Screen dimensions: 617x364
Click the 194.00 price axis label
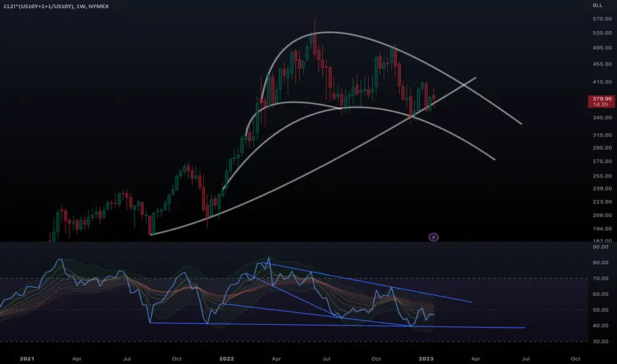click(x=602, y=228)
